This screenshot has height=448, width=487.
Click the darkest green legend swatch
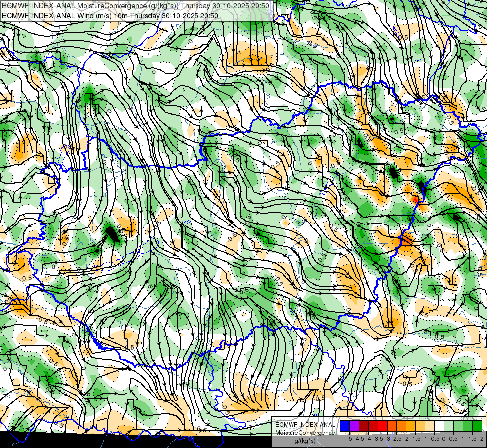pyautogui.click(x=477, y=426)
